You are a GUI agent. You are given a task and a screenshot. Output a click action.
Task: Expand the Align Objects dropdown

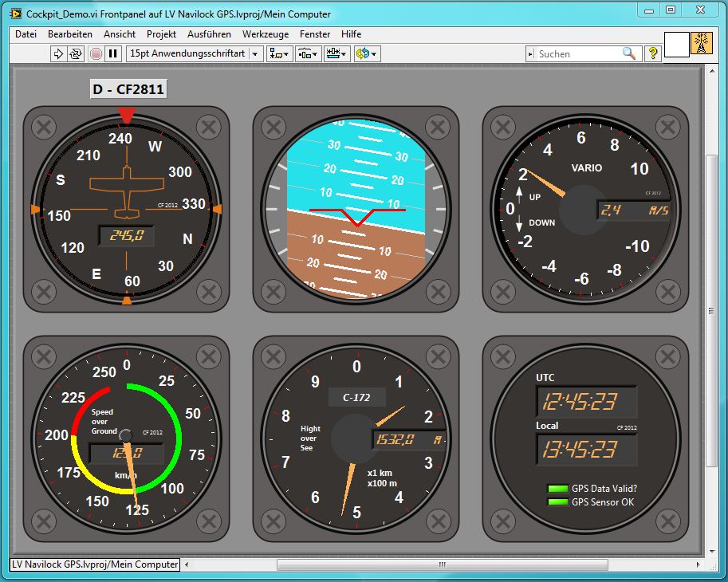pyautogui.click(x=280, y=53)
